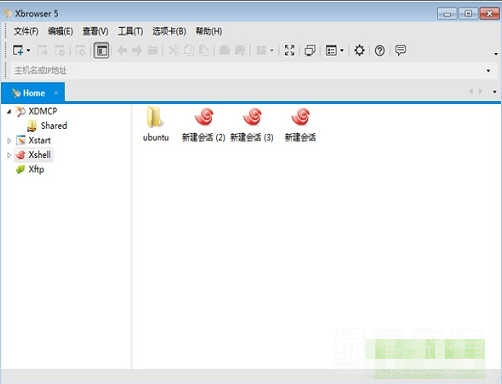Screen dimensions: 502x384
Task: Click the feedback speech bubble icon
Action: point(400,51)
